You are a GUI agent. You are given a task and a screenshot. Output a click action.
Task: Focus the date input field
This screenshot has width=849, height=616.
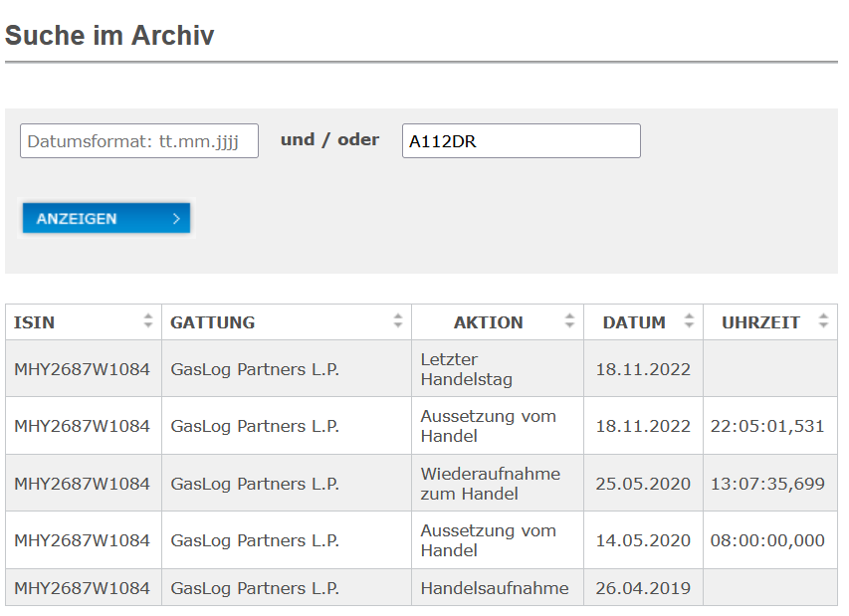[139, 141]
